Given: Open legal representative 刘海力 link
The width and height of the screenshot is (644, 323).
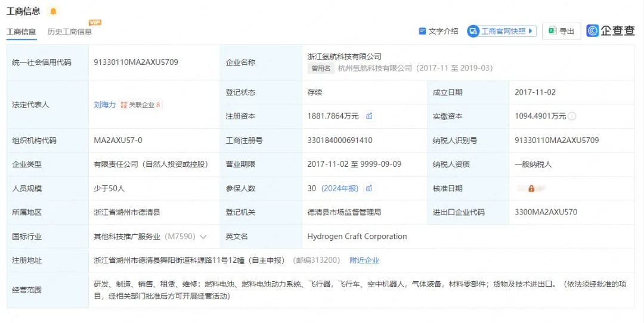Looking at the screenshot, I should pos(104,105).
